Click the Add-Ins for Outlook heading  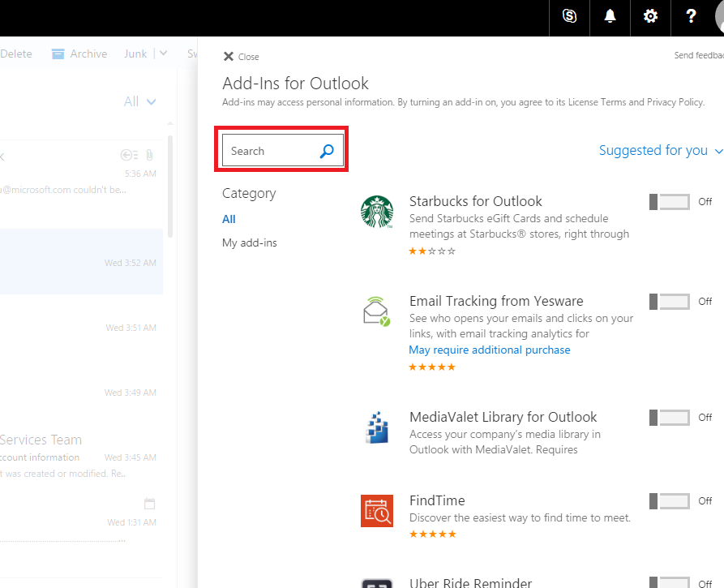(295, 84)
